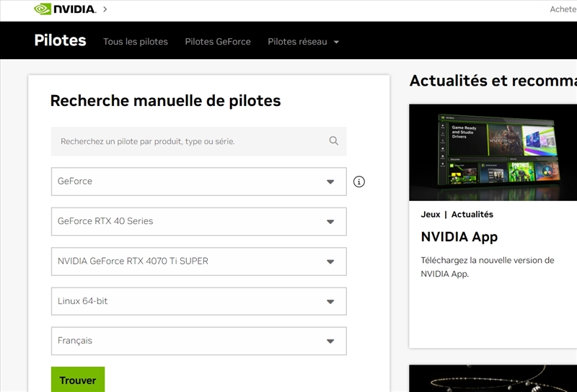Open the NVIDIA App card thumbnail
The image size is (577, 392).
click(x=493, y=152)
